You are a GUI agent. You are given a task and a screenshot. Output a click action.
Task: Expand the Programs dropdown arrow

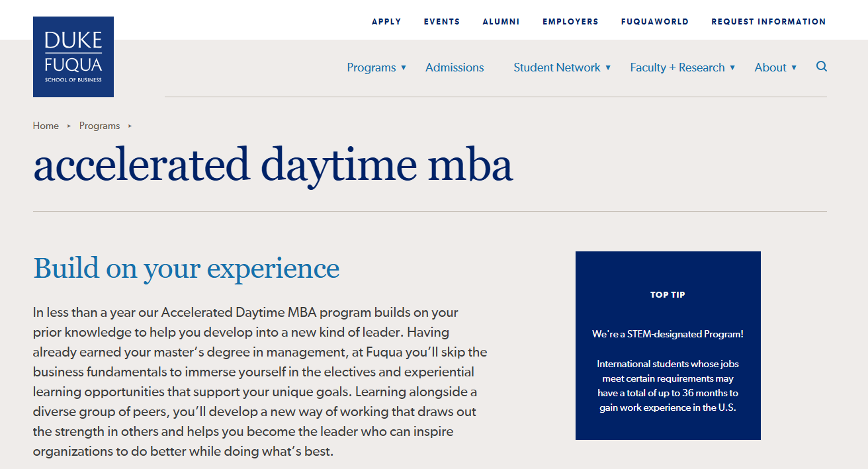click(x=404, y=67)
